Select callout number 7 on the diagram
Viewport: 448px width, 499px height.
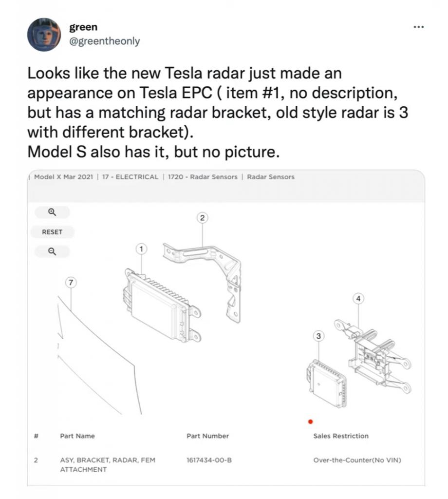point(71,282)
